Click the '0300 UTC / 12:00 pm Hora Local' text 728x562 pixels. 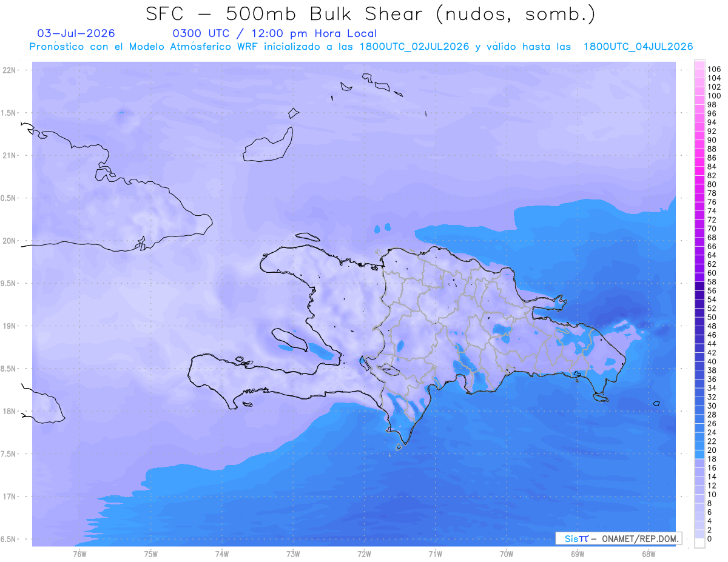click(x=275, y=33)
